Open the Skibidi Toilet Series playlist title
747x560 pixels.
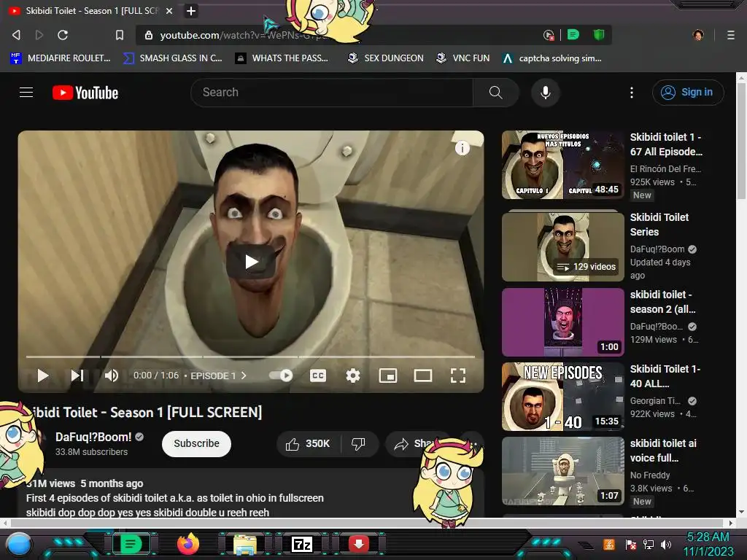click(659, 225)
